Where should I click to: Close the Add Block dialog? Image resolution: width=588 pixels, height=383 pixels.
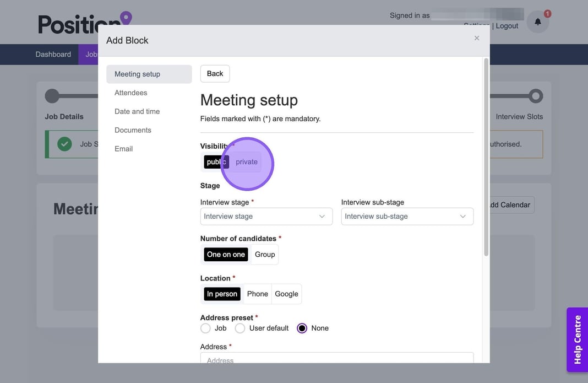pyautogui.click(x=477, y=38)
